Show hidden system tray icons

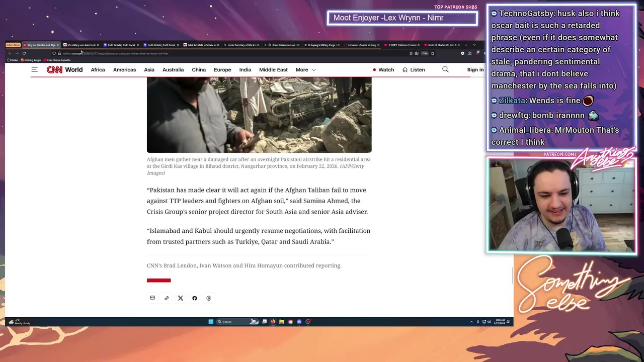pyautogui.click(x=471, y=322)
